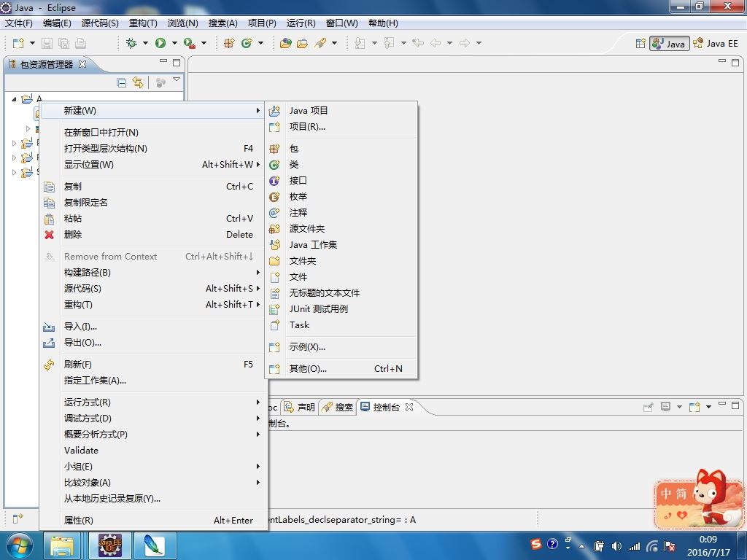Open the 帮助(H) menu

pyautogui.click(x=383, y=23)
